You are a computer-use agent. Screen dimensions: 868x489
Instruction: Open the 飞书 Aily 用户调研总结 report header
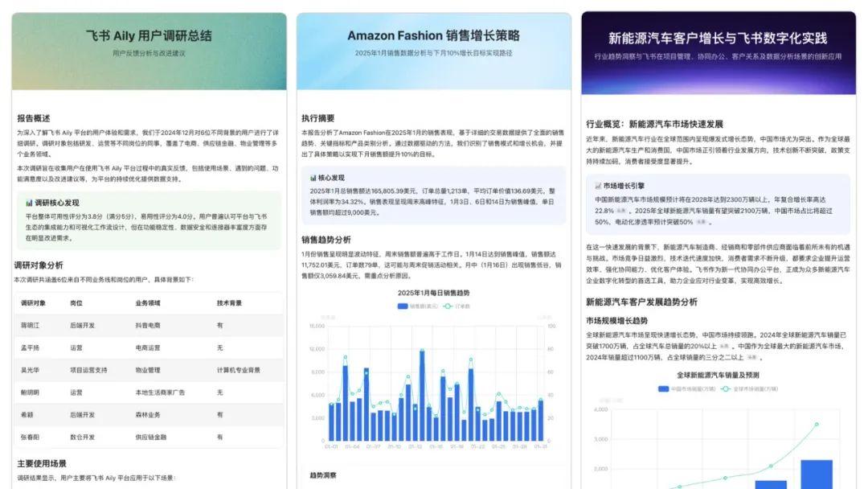[149, 36]
